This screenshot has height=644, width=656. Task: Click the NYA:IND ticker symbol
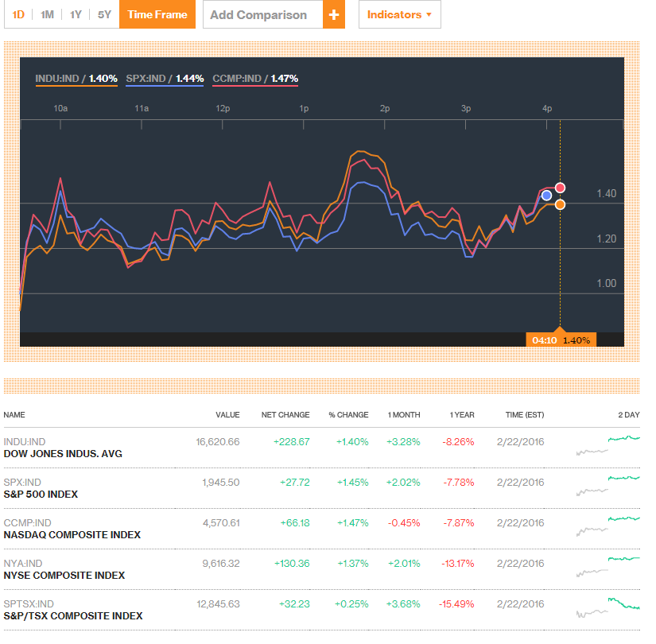point(22,564)
